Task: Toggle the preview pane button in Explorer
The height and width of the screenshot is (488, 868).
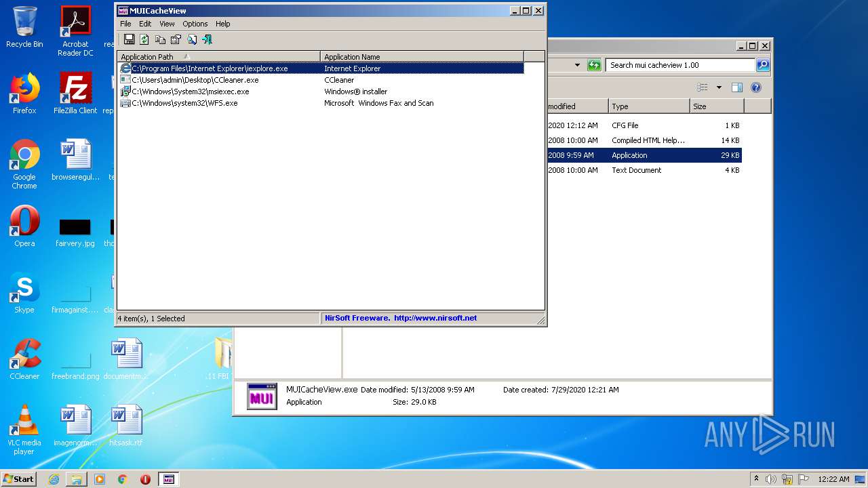Action: tap(737, 87)
